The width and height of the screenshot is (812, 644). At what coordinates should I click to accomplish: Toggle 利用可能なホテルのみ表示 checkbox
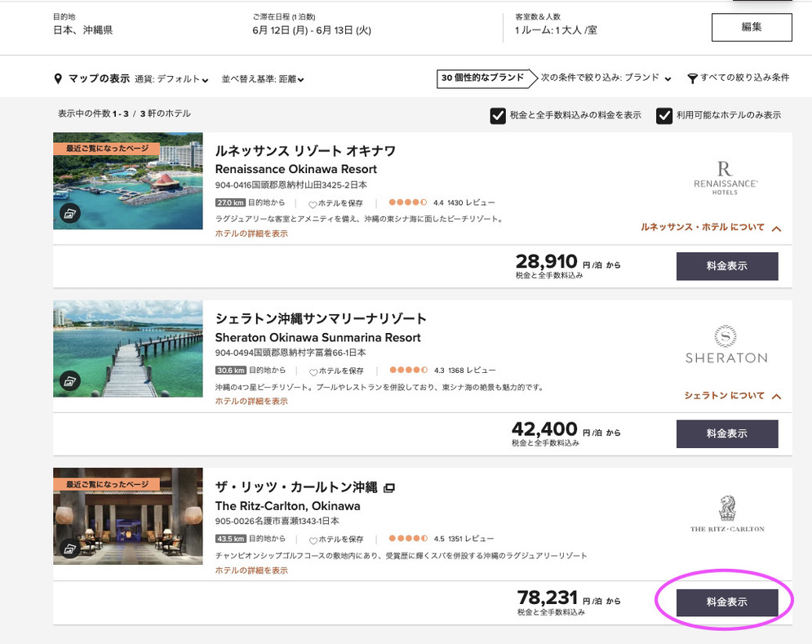[x=664, y=116]
